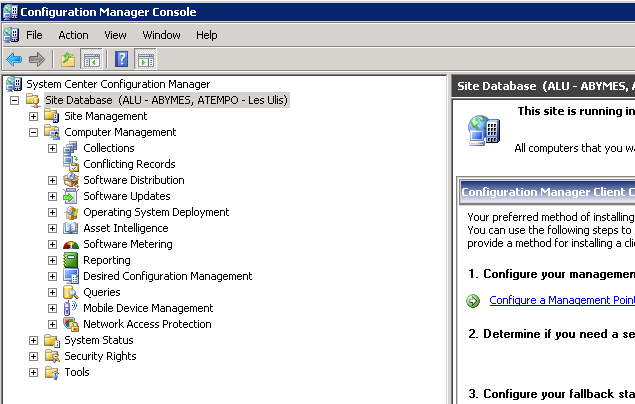Screen dimensions: 635x404
Task: Expand the Reporting node
Action: point(52,260)
